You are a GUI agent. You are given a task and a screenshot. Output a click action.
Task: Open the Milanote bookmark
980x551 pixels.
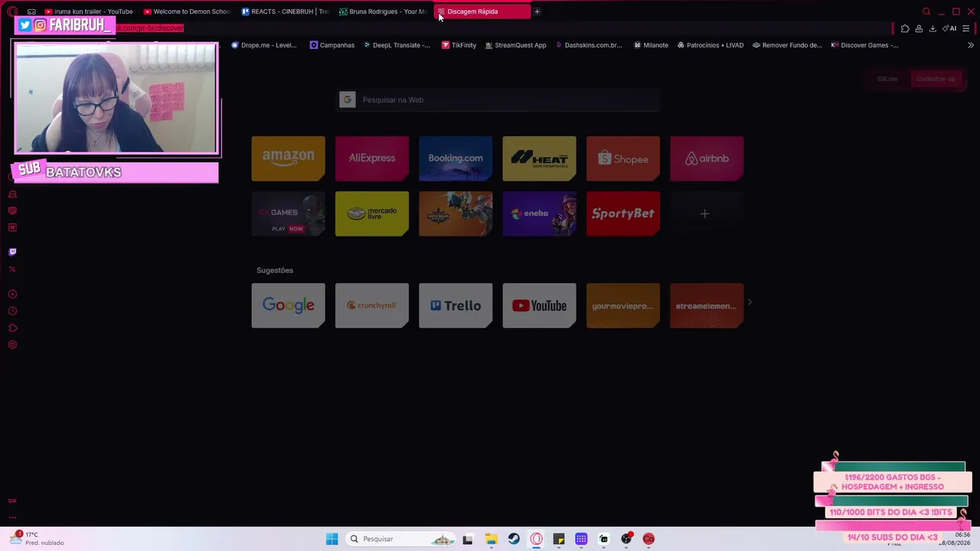click(651, 45)
